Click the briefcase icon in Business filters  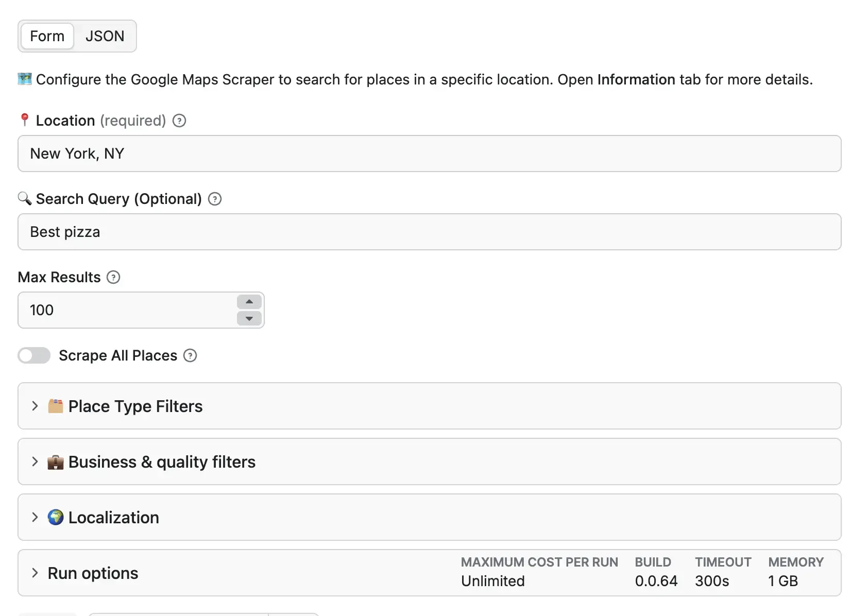pyautogui.click(x=56, y=462)
